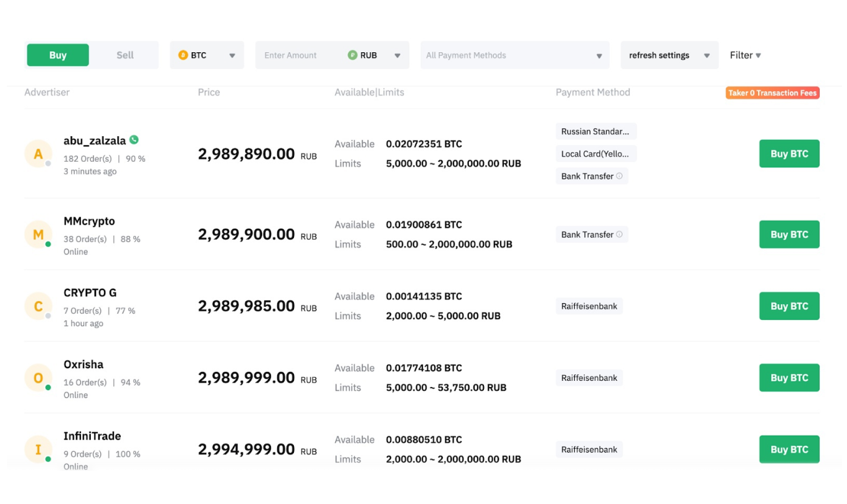The width and height of the screenshot is (847, 504).
Task: Buy BTC from CRYPTO G
Action: pos(789,306)
